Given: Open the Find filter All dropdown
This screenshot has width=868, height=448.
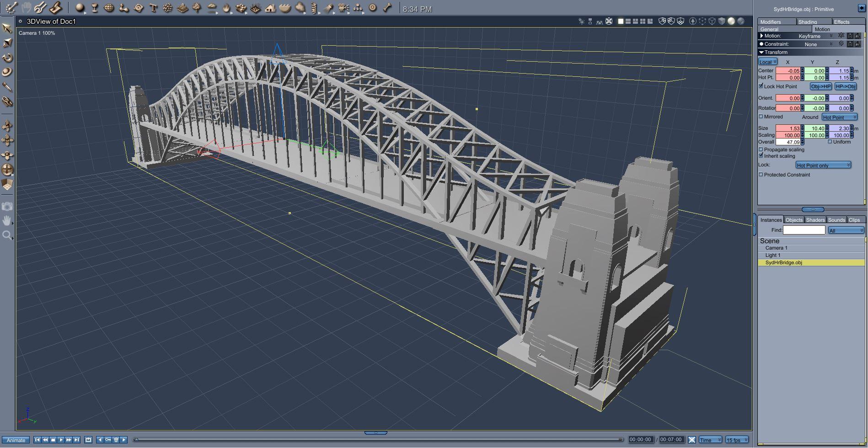Looking at the screenshot, I should pos(846,230).
